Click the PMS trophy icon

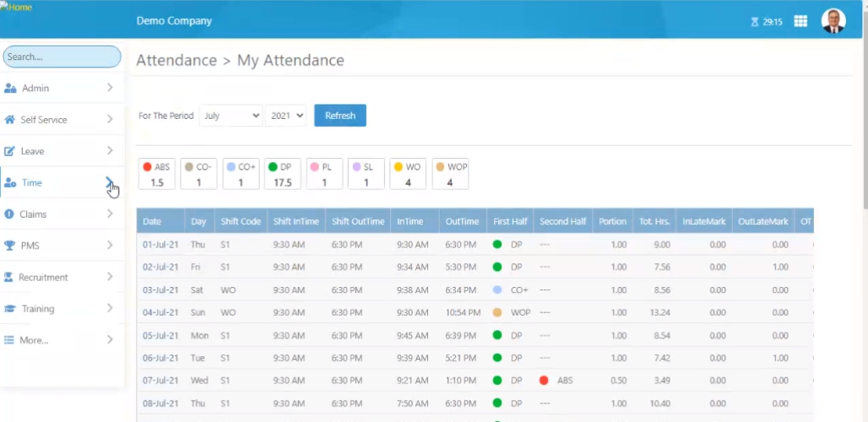[9, 246]
